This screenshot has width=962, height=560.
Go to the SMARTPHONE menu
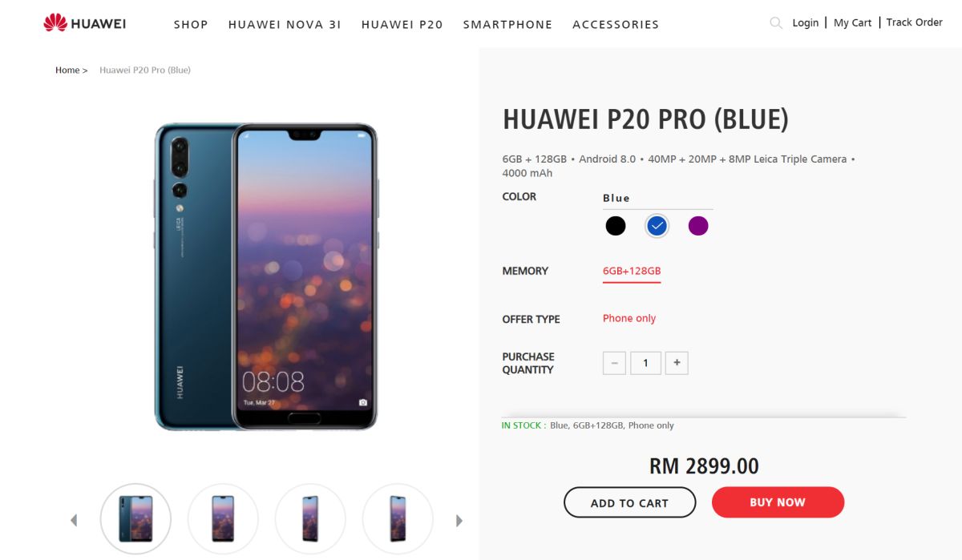pos(507,24)
